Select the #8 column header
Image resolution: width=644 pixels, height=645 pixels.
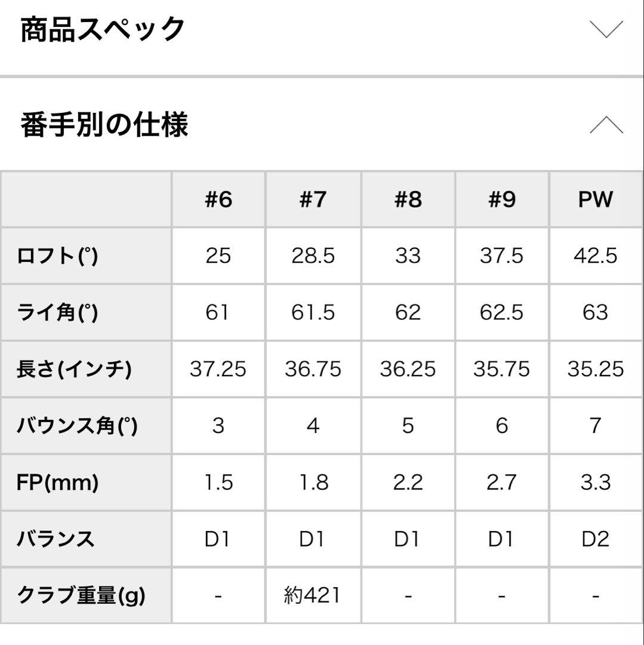point(408,199)
